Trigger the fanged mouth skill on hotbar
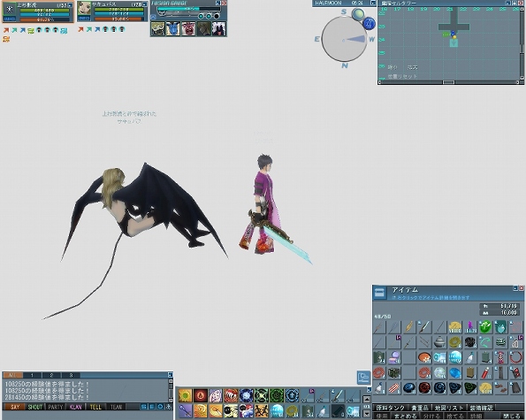The image size is (526, 420). (x=231, y=395)
